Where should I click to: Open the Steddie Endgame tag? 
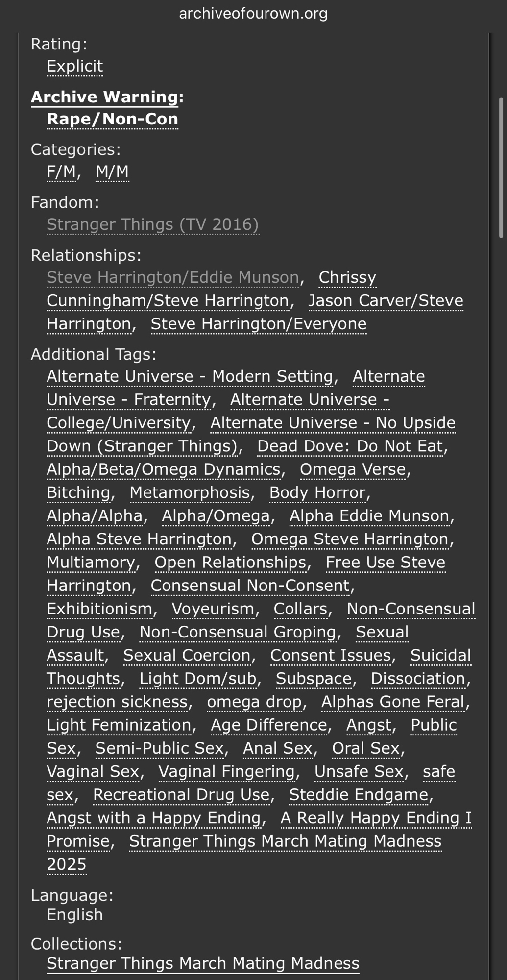359,795
